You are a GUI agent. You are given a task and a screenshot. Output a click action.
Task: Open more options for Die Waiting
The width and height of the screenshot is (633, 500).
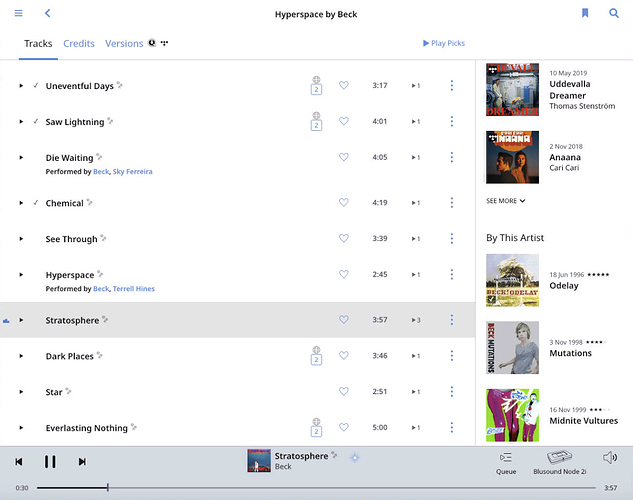point(452,157)
